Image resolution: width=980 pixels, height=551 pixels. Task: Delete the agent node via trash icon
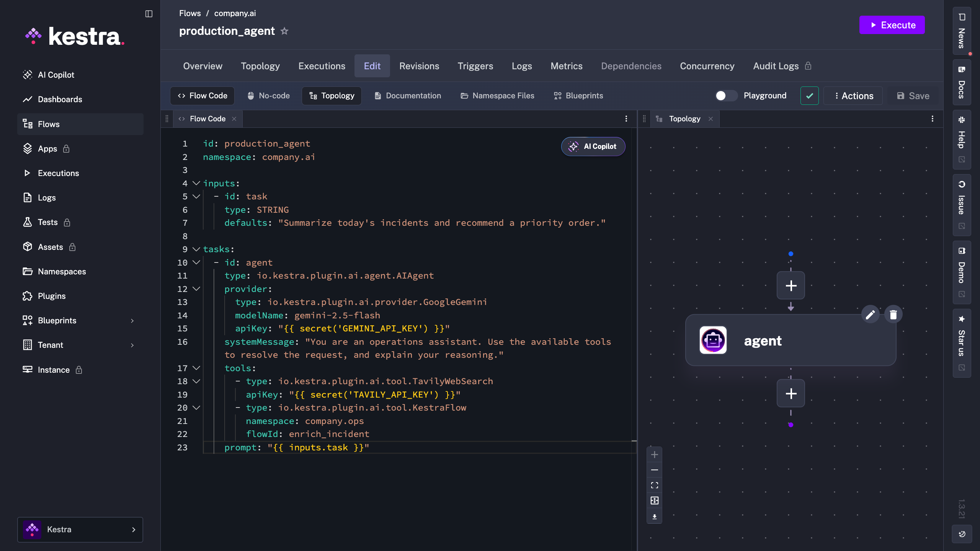point(893,315)
